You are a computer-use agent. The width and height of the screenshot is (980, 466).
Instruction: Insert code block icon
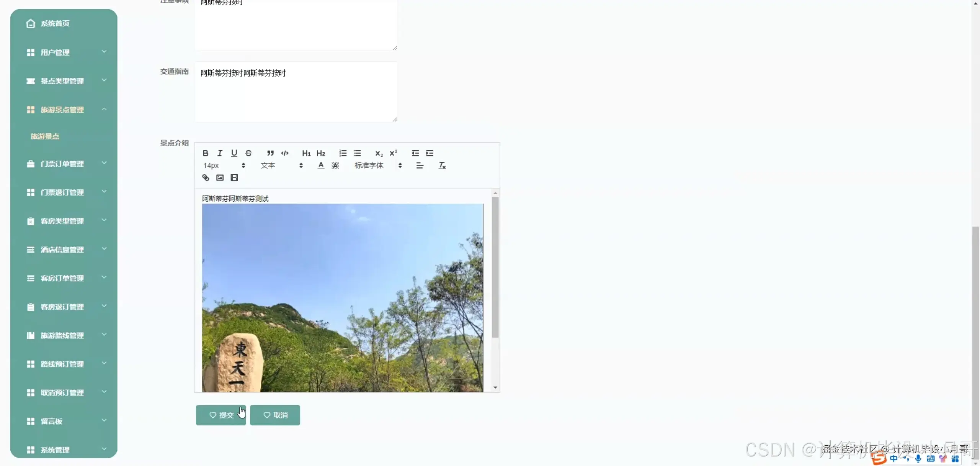click(x=285, y=153)
